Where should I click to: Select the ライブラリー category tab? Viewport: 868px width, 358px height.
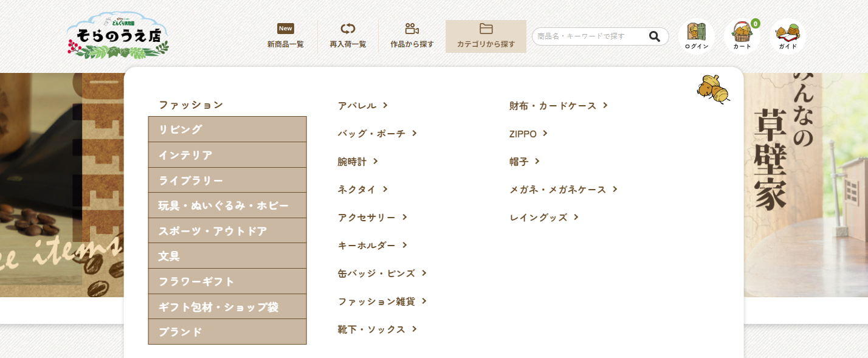click(x=227, y=181)
